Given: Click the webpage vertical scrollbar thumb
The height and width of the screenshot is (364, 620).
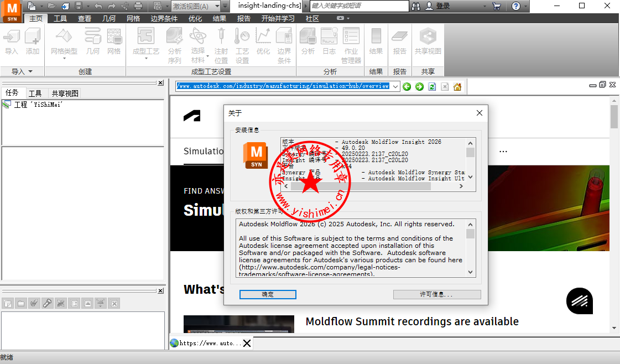Looking at the screenshot, I should click(614, 116).
